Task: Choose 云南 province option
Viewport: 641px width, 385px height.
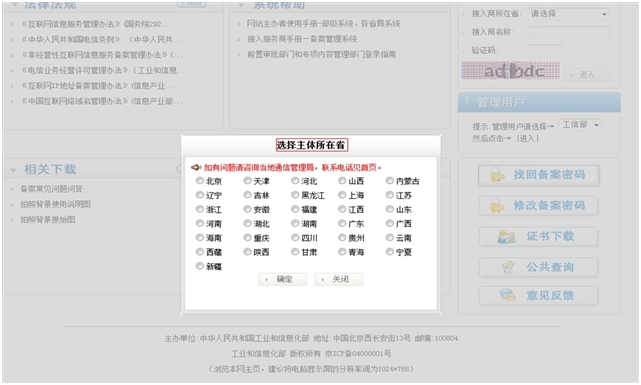Action: (x=390, y=237)
